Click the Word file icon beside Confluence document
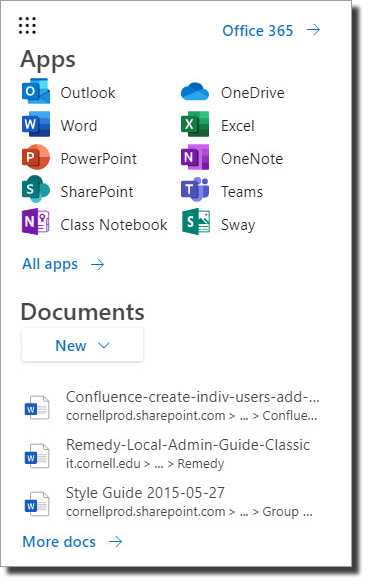 tap(37, 408)
